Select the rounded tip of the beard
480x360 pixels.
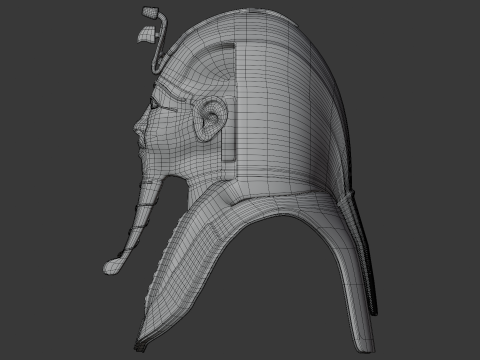point(112,267)
